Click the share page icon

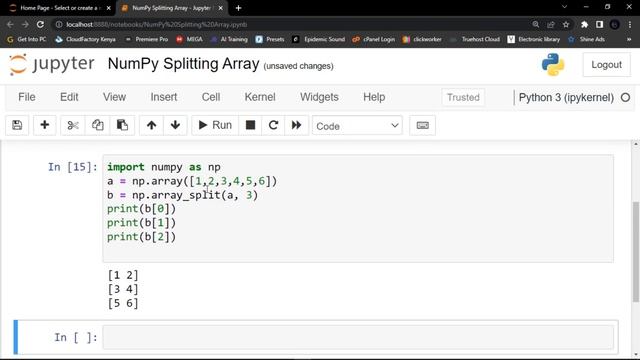click(551, 24)
